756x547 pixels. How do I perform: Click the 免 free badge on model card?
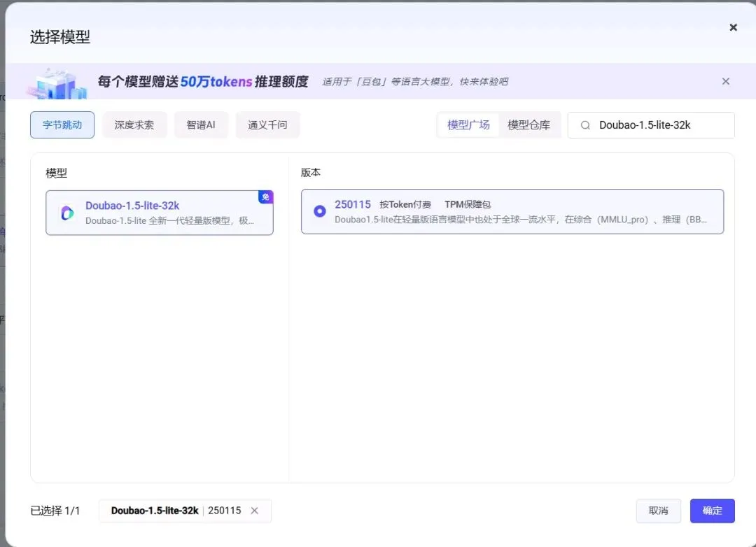[x=266, y=197]
